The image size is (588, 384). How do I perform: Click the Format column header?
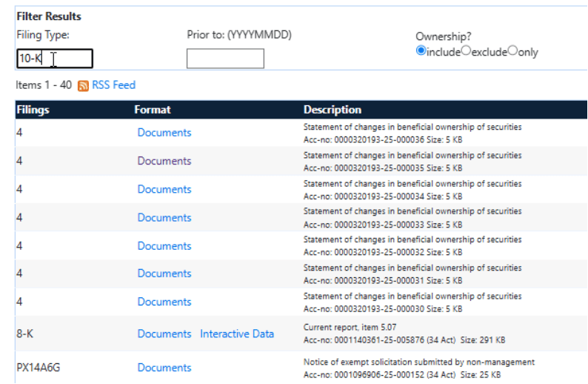[x=152, y=110]
